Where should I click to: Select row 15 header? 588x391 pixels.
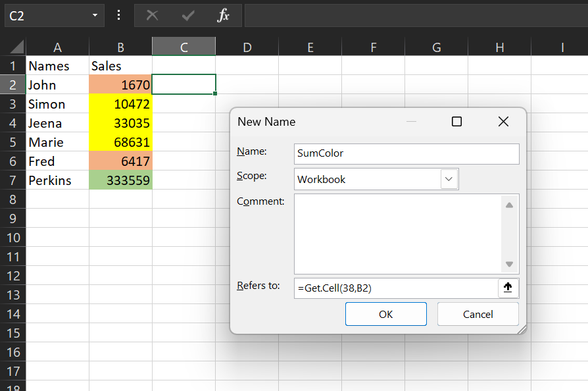point(12,333)
